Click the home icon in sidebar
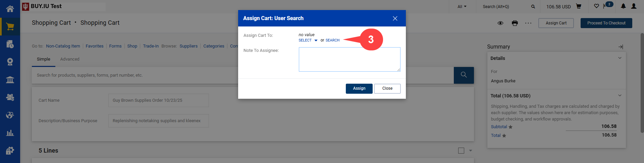This screenshot has height=163, width=644. 10,9
